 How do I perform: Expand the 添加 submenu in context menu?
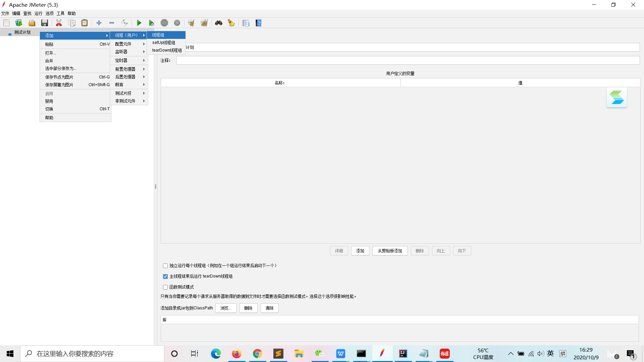(75, 36)
